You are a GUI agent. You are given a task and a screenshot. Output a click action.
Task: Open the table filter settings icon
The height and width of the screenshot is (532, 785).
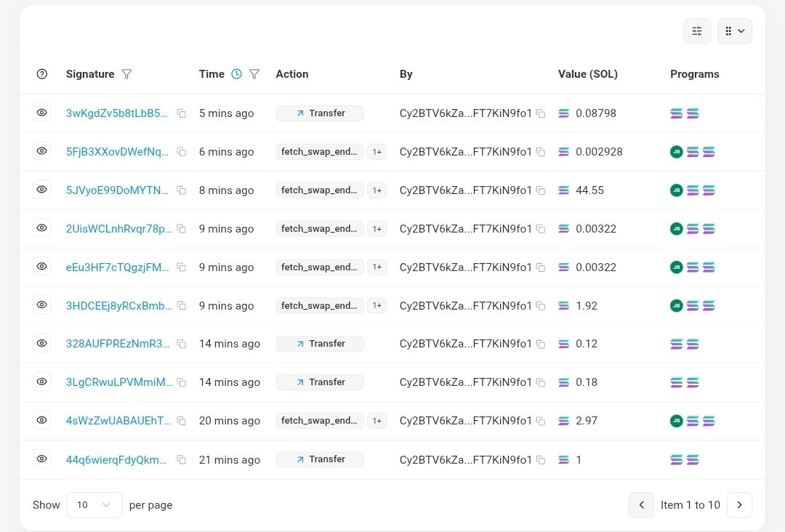tap(696, 31)
